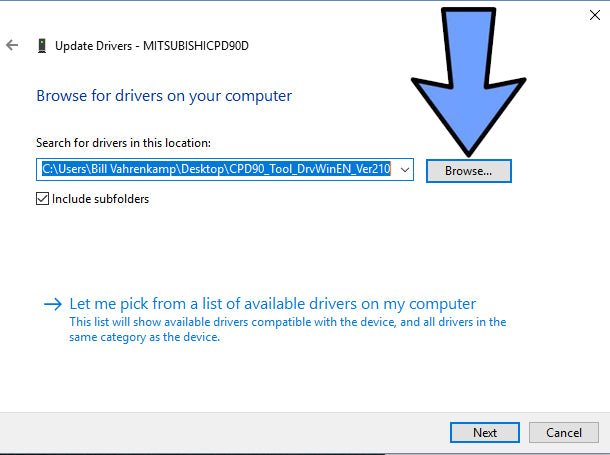Click the Include subfolders label text
This screenshot has width=610, height=455.
[x=100, y=199]
